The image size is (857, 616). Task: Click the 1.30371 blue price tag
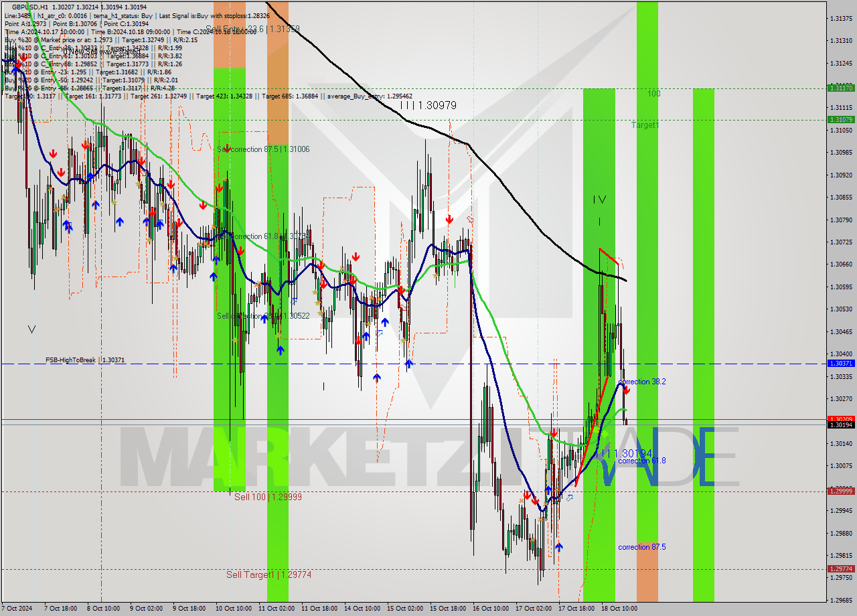point(841,363)
